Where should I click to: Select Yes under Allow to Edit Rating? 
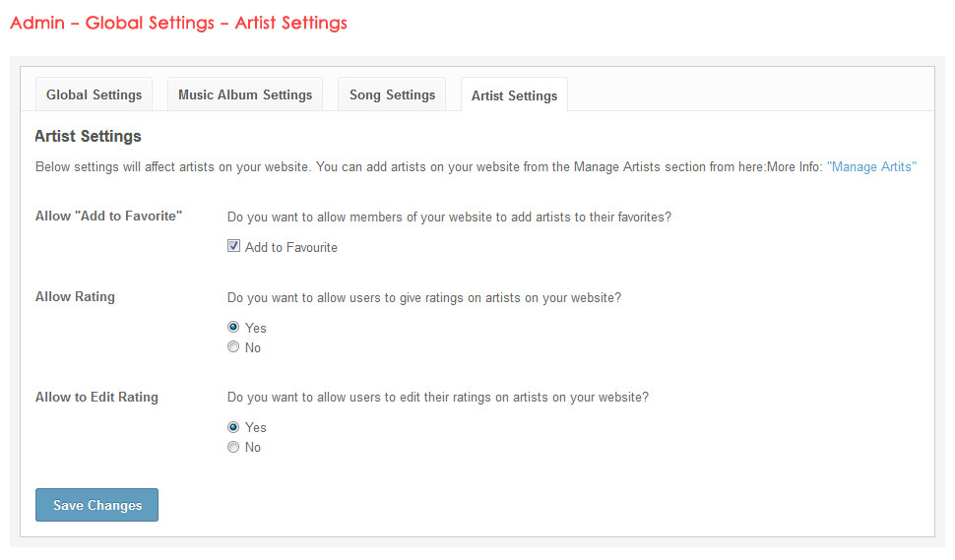[x=233, y=427]
